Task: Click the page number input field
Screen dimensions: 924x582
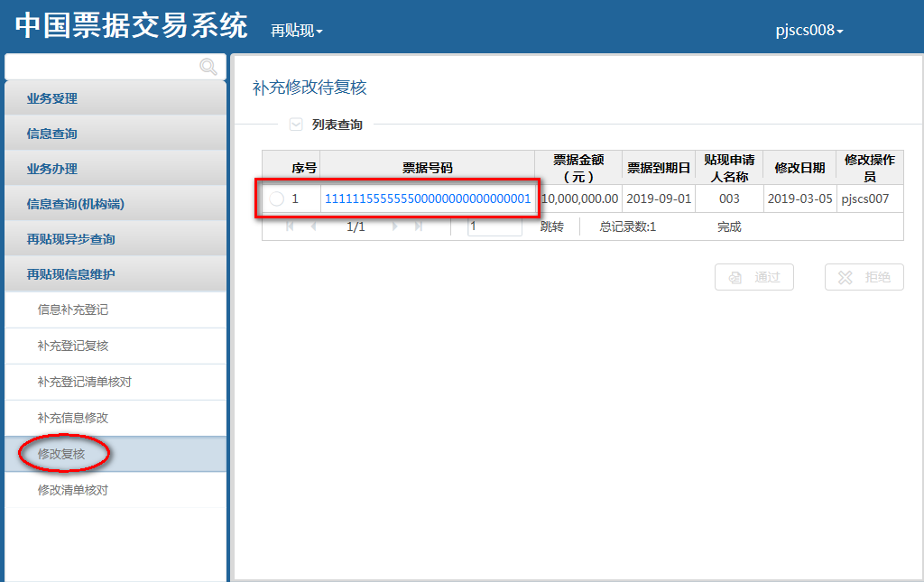Action: coord(495,226)
